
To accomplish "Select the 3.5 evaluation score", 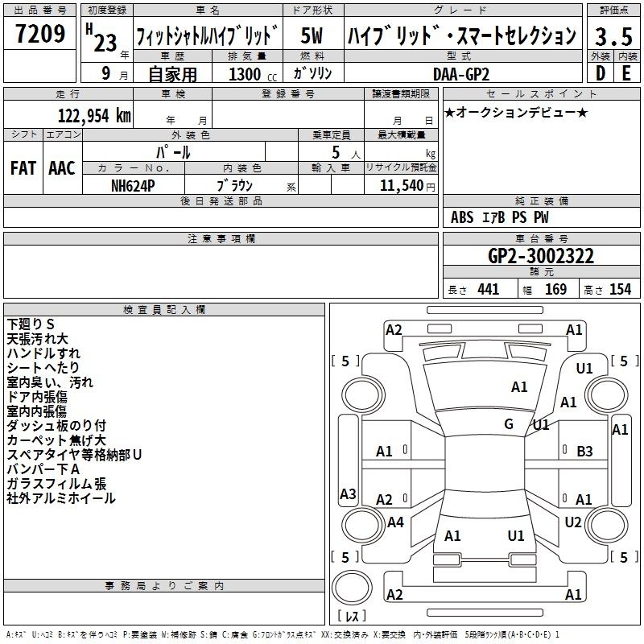I will [x=613, y=35].
